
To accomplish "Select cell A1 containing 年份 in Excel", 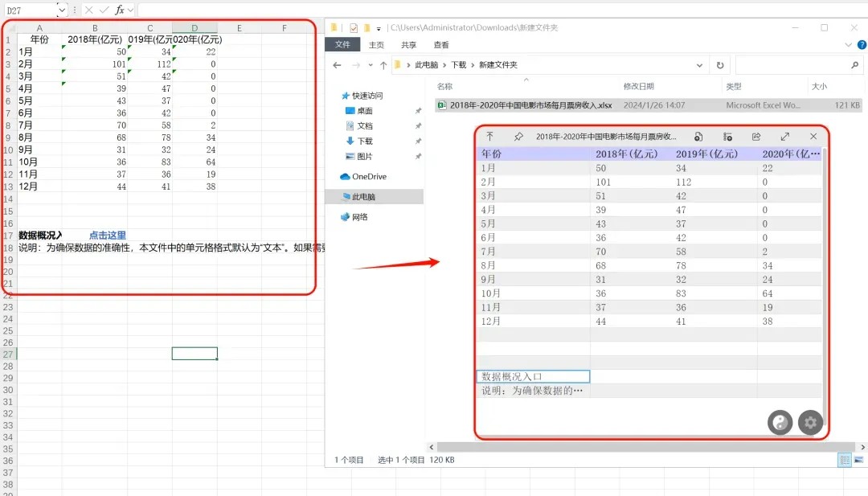I will click(39, 40).
